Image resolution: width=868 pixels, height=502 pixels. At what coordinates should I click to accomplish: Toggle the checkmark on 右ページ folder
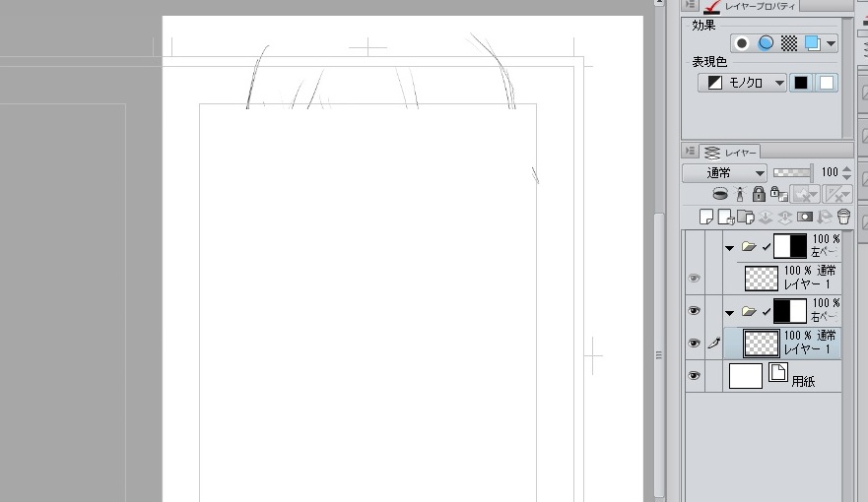pos(767,312)
